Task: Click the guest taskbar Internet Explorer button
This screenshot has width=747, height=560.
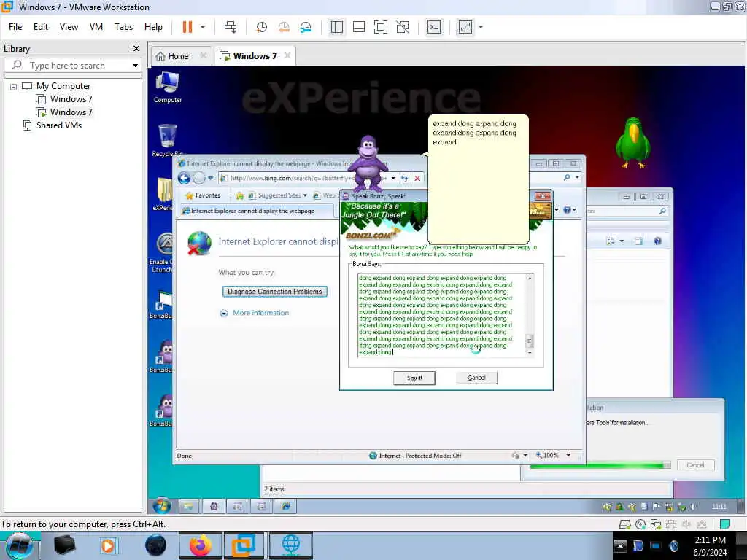Action: [x=285, y=507]
